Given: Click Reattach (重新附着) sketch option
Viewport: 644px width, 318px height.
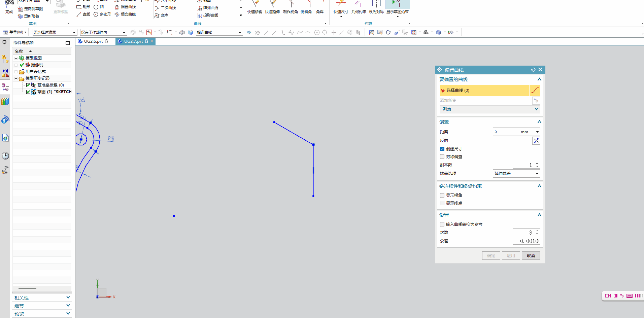Looking at the screenshot, I should [28, 16].
